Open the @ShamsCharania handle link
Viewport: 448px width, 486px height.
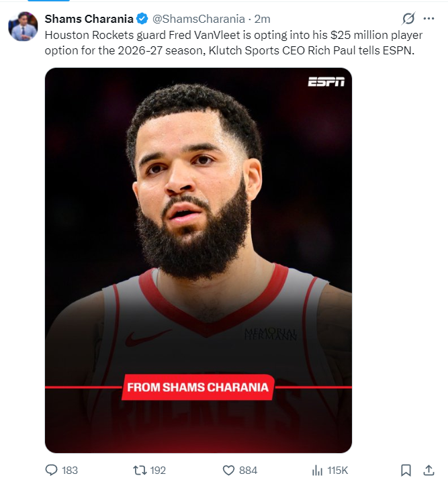click(x=198, y=19)
